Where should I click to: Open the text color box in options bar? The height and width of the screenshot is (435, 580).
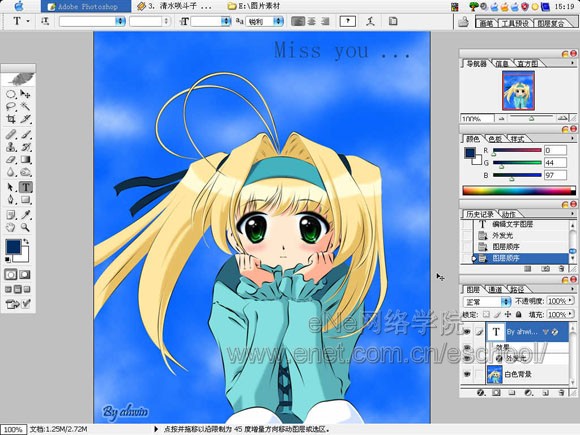347,21
